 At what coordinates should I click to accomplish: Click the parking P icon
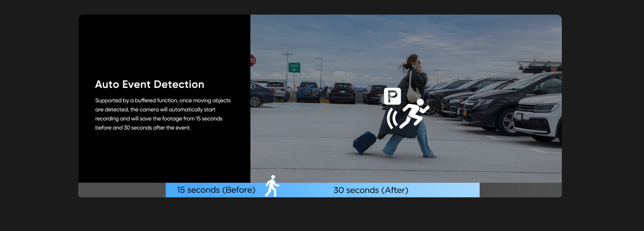[392, 96]
